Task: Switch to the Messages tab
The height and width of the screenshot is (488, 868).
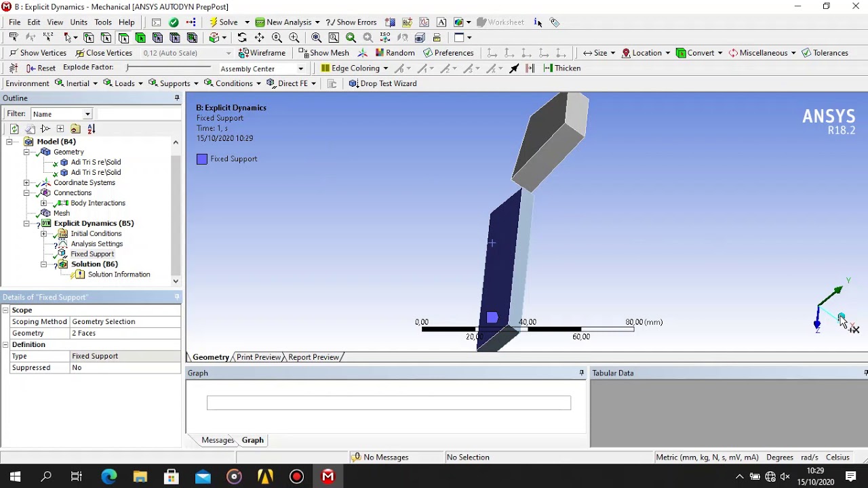Action: [217, 441]
